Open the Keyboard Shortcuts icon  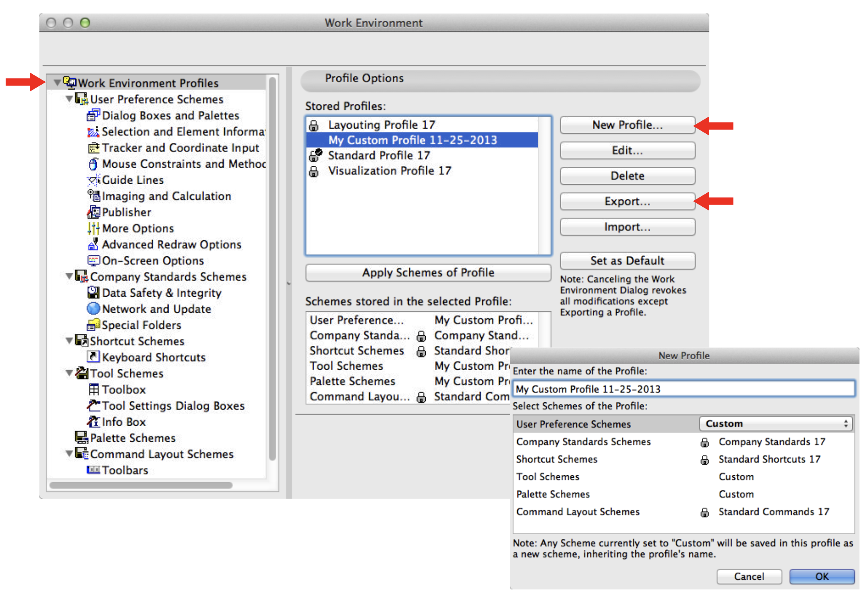click(93, 357)
